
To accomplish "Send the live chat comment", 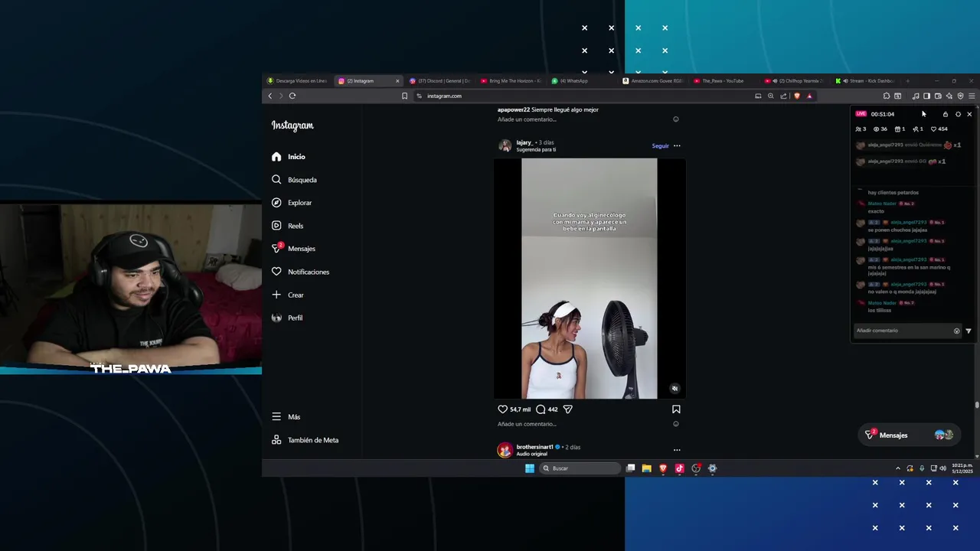I will click(969, 331).
